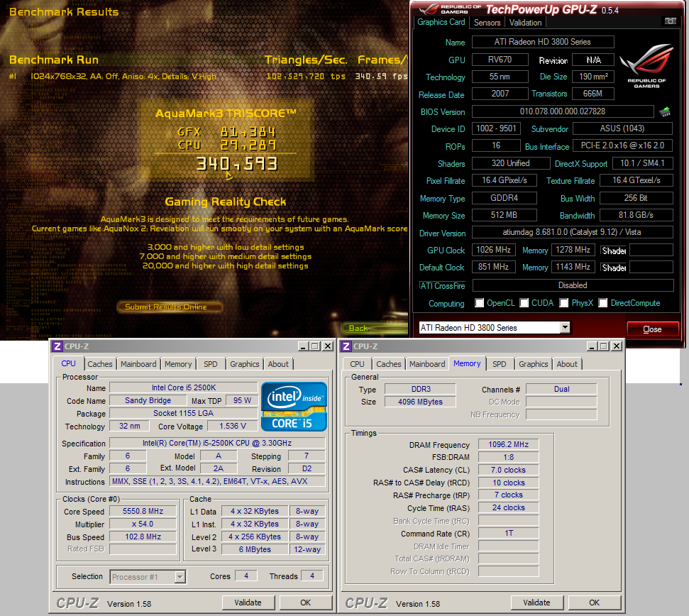689x616 pixels.
Task: Click Submit Results Online in AquaMark3
Action: [x=170, y=307]
